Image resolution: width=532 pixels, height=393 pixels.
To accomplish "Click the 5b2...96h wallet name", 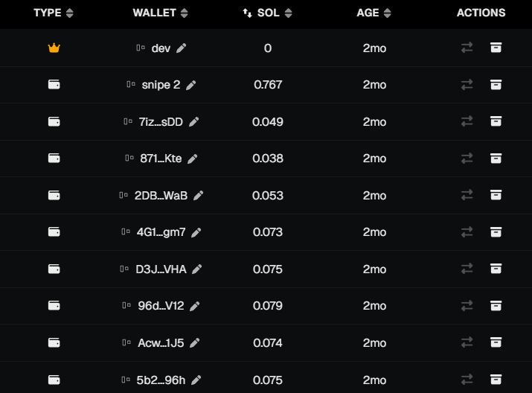I will (161, 380).
